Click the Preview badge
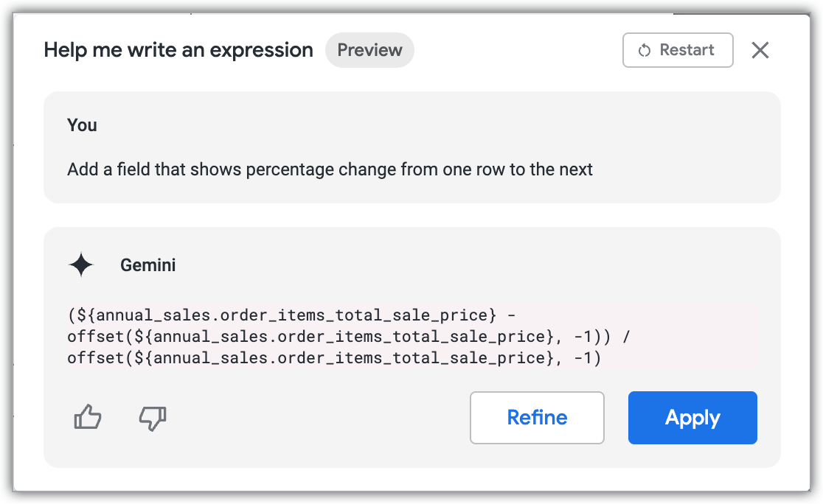This screenshot has height=504, width=823. tap(369, 50)
